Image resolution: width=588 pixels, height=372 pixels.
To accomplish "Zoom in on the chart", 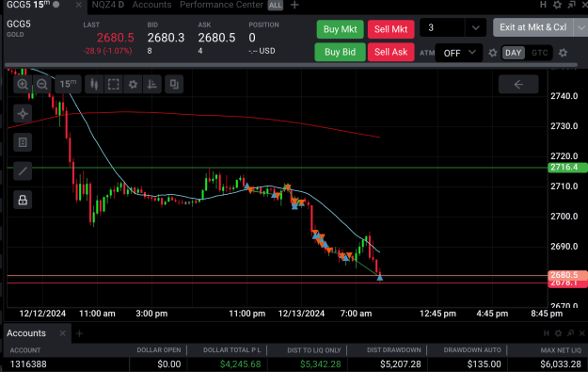I will [23, 84].
